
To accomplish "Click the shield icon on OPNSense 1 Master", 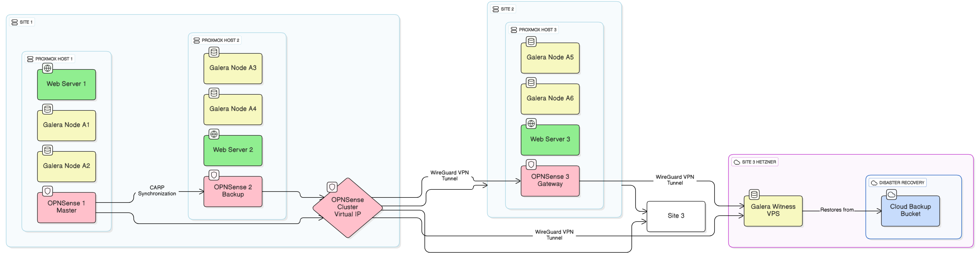I will click(48, 191).
